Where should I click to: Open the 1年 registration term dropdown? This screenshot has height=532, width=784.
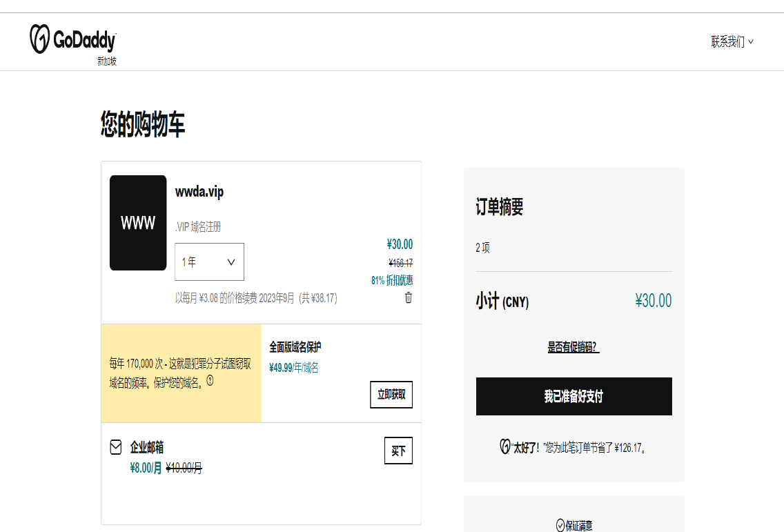[209, 262]
